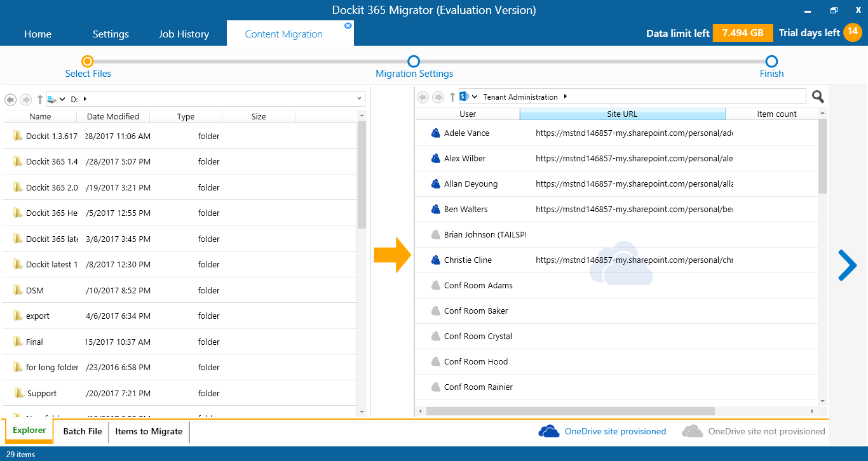The height and width of the screenshot is (461, 868).
Task: Switch to Job History tab
Action: coord(184,34)
